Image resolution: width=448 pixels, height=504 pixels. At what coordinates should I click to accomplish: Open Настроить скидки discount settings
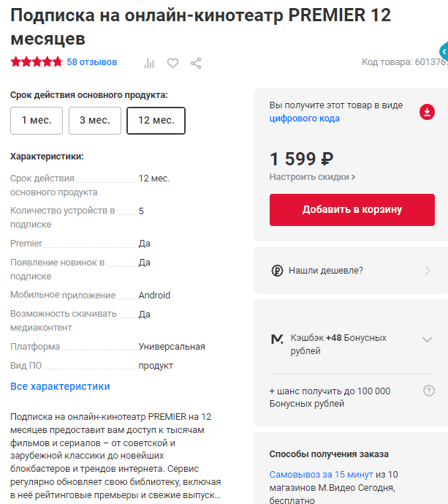pos(313,177)
